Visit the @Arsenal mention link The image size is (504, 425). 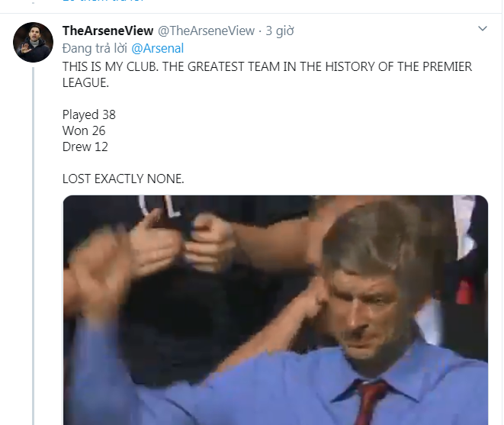click(x=158, y=48)
